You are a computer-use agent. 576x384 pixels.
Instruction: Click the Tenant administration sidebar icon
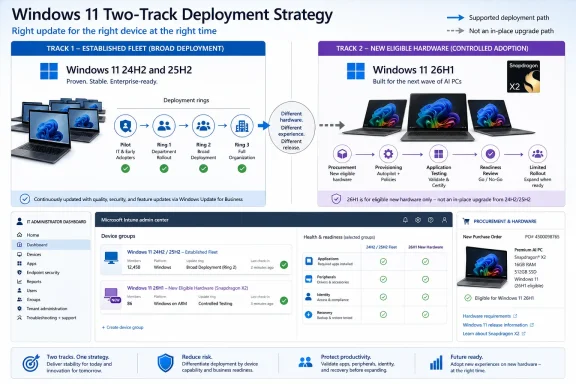[19, 309]
